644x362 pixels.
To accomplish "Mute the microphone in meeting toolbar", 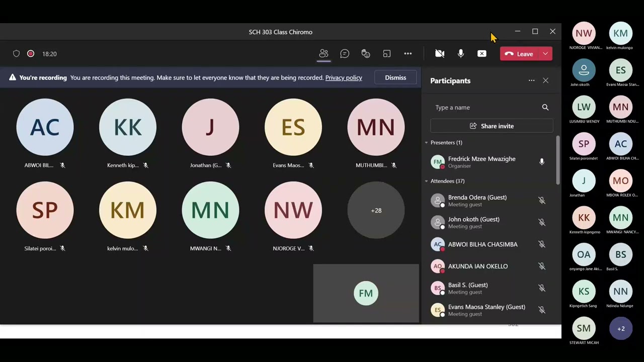I will [x=461, y=54].
